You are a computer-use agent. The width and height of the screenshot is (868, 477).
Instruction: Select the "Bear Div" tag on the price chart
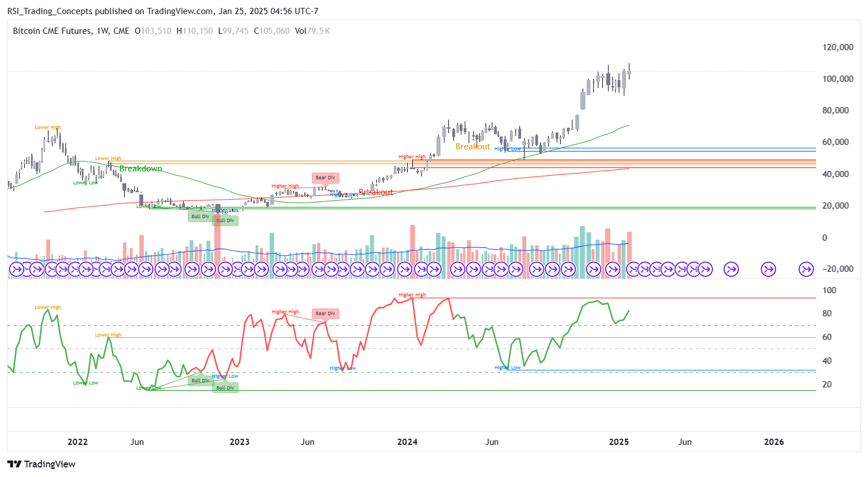tap(325, 178)
